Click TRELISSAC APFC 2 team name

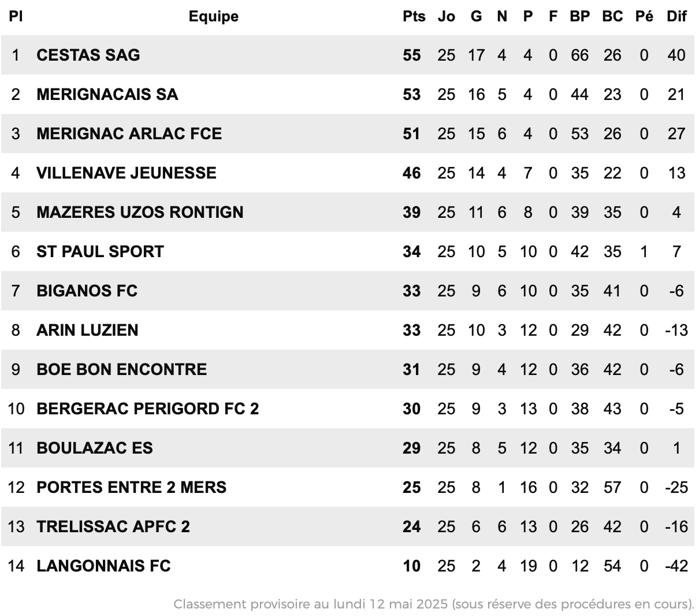coord(113,526)
